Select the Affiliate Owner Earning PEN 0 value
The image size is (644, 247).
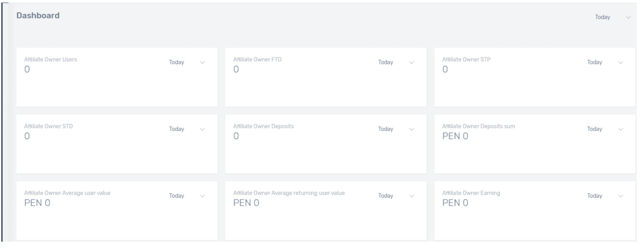tap(455, 203)
